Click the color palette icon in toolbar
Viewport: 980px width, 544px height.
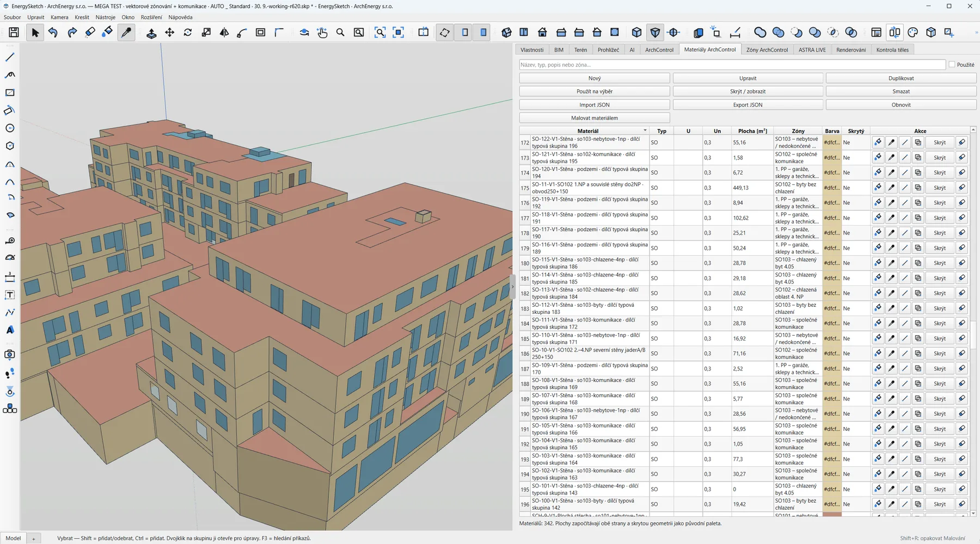[x=913, y=33]
